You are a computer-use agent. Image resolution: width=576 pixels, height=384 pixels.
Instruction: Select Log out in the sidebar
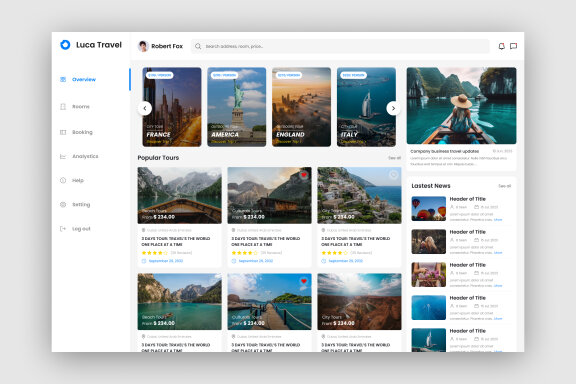click(x=81, y=229)
